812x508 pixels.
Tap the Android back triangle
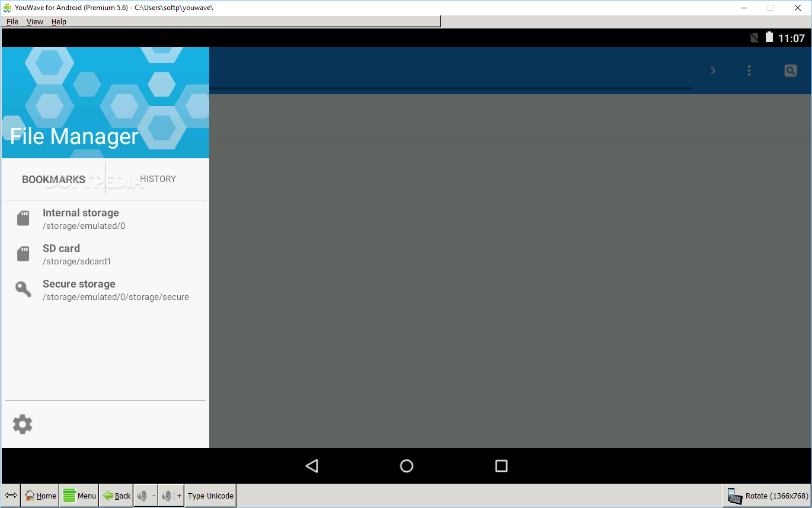coord(312,466)
